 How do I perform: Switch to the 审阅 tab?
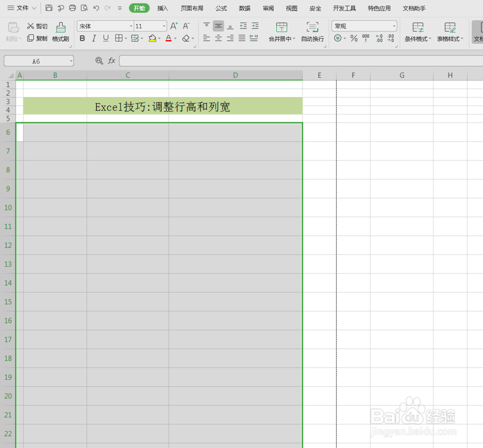(x=268, y=8)
